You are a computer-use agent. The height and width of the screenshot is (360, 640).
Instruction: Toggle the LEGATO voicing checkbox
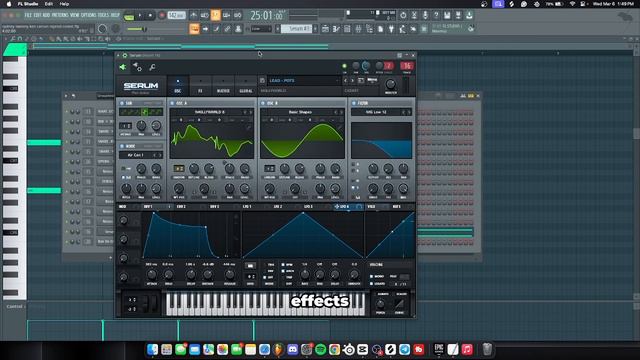(x=371, y=283)
